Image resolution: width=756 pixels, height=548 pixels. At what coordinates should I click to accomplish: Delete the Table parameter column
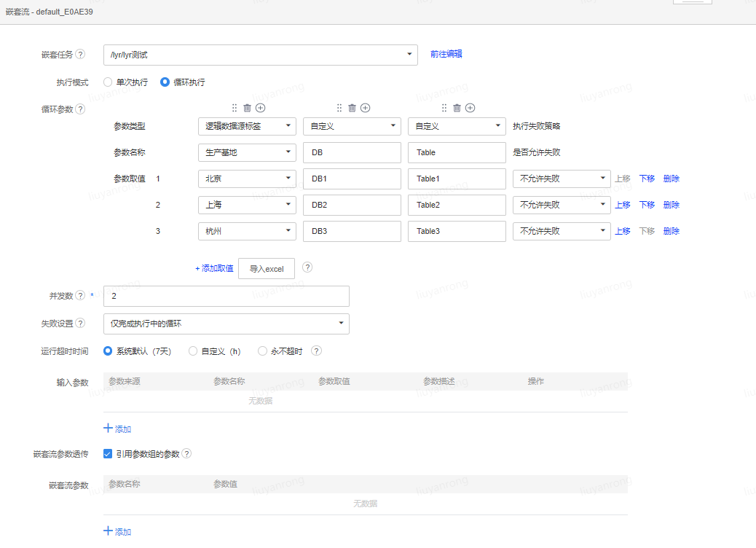tap(457, 108)
